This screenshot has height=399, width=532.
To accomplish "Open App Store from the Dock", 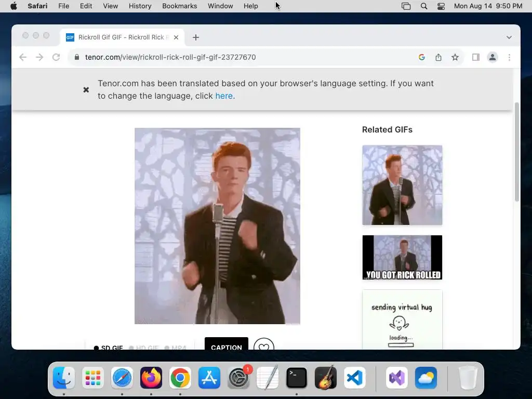I will 209,378.
